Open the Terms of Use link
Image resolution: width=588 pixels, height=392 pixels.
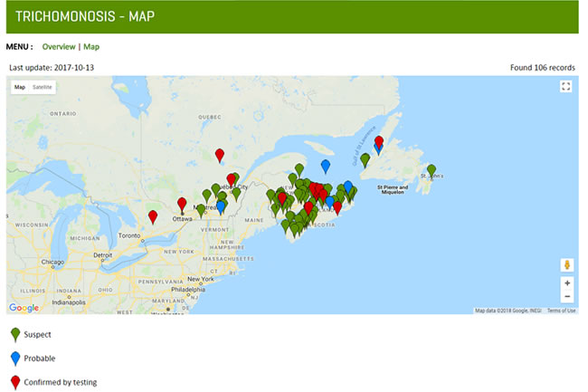pos(561,311)
